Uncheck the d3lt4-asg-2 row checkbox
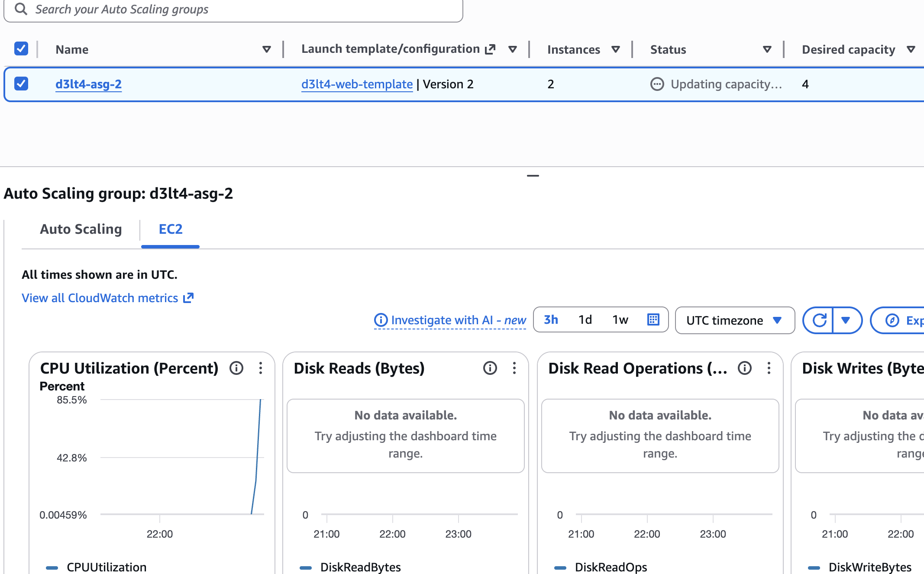Screen dimensions: 924x574 tap(21, 84)
